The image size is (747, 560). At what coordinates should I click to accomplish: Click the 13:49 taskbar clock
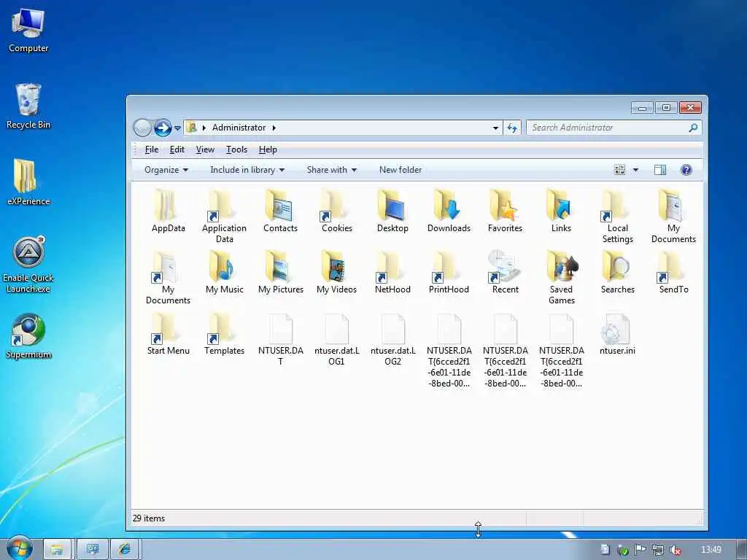click(711, 550)
